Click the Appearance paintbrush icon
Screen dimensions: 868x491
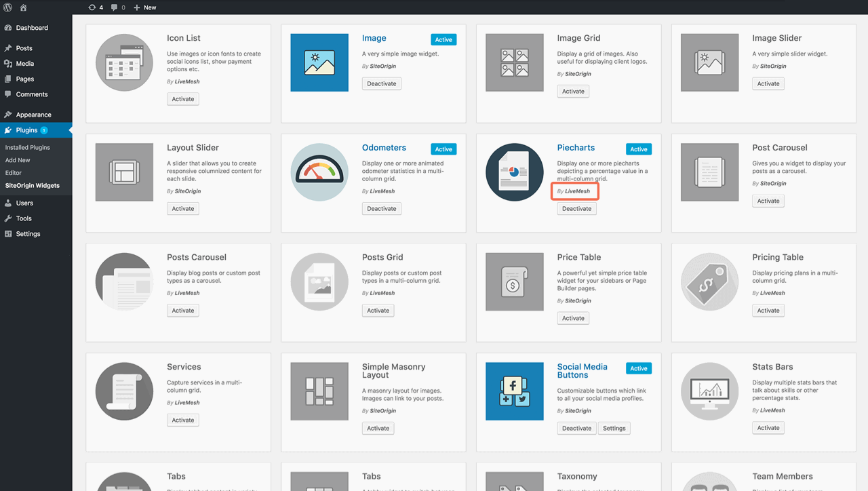(x=9, y=114)
